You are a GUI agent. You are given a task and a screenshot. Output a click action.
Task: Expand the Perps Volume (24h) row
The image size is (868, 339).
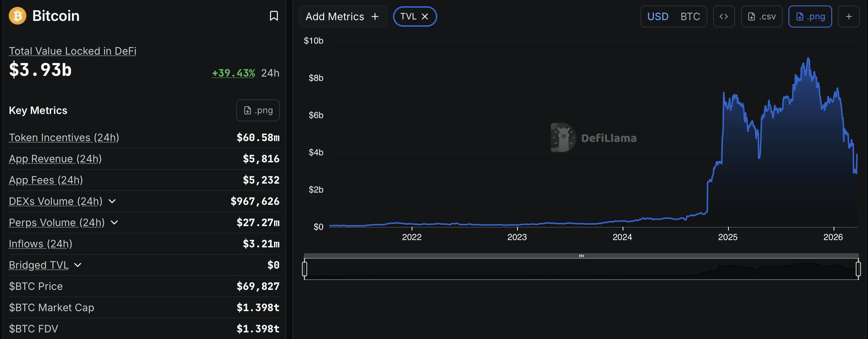(114, 222)
